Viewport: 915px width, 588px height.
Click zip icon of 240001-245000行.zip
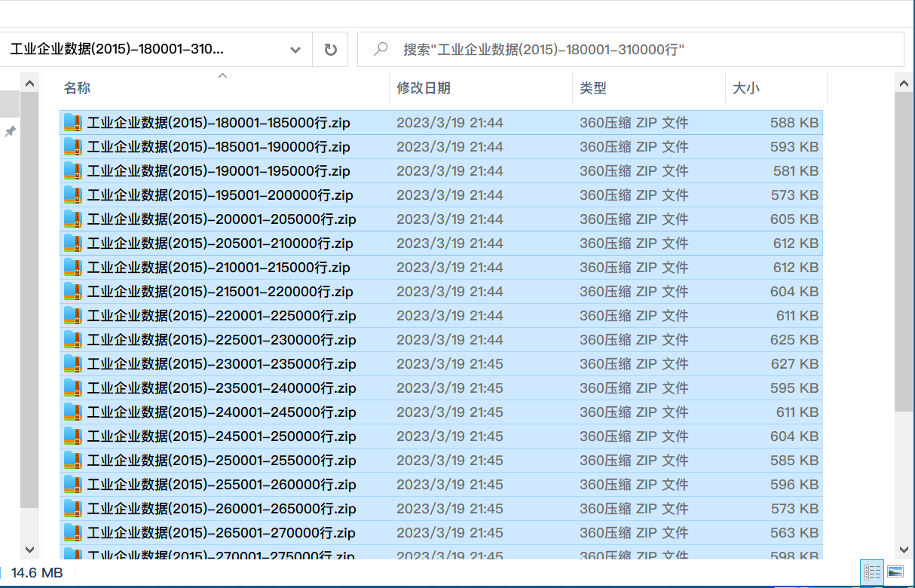tap(72, 412)
